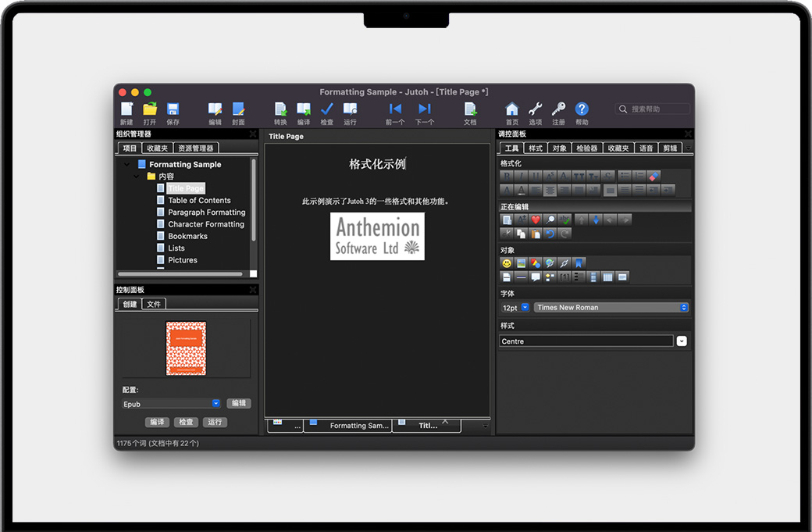Switch to the 资源管理器 tab
Viewport: 812px width, 532px height.
(195, 148)
